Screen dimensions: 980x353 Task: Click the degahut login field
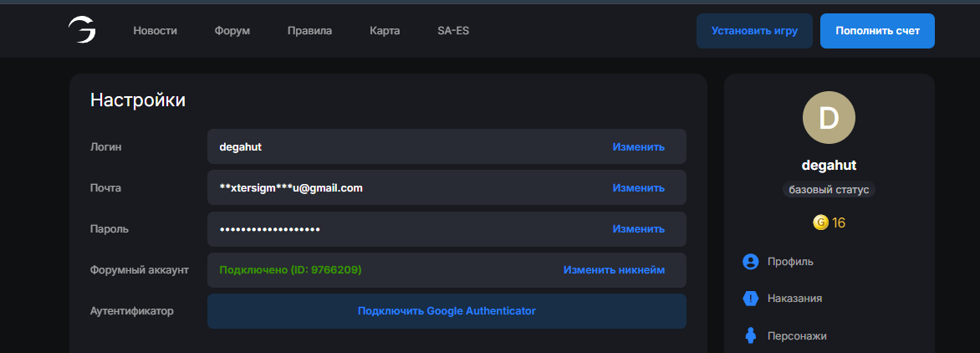point(447,147)
